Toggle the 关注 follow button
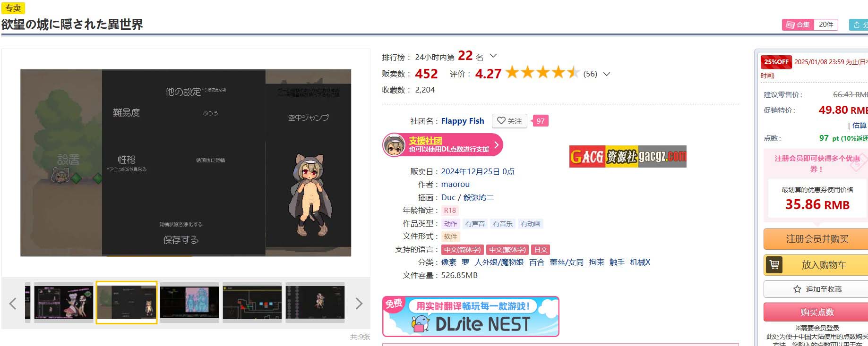Screen dimensions: 868x346 pos(509,121)
